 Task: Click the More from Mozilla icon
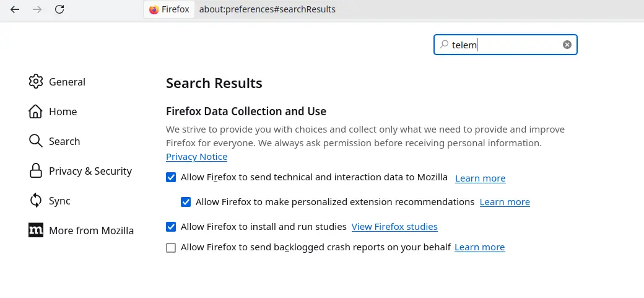pyautogui.click(x=36, y=230)
